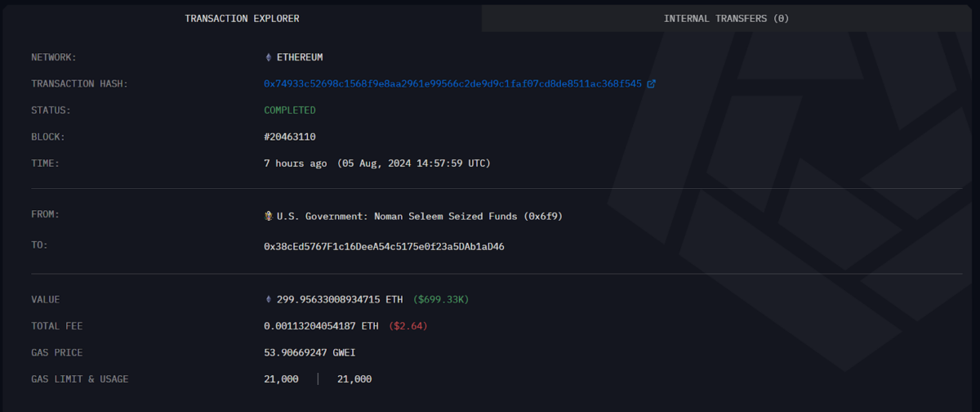Click the ETH icon beside the value
This screenshot has height=412, width=980.
[268, 300]
